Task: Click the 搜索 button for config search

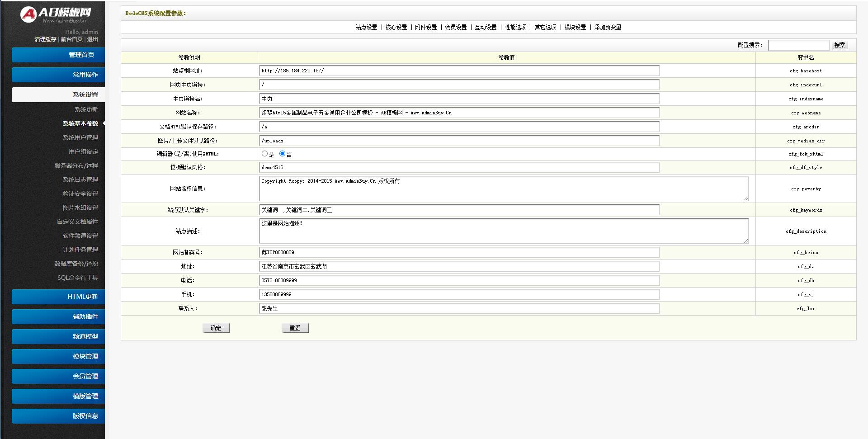Action: (x=840, y=45)
